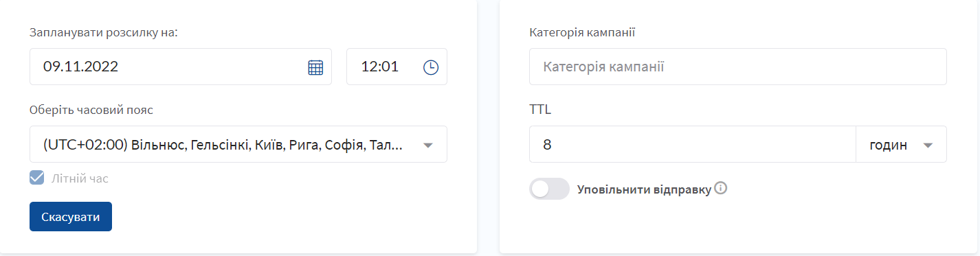Click Категорія кампанії label above the field
The width and height of the screenshot is (980, 256).
point(582,32)
